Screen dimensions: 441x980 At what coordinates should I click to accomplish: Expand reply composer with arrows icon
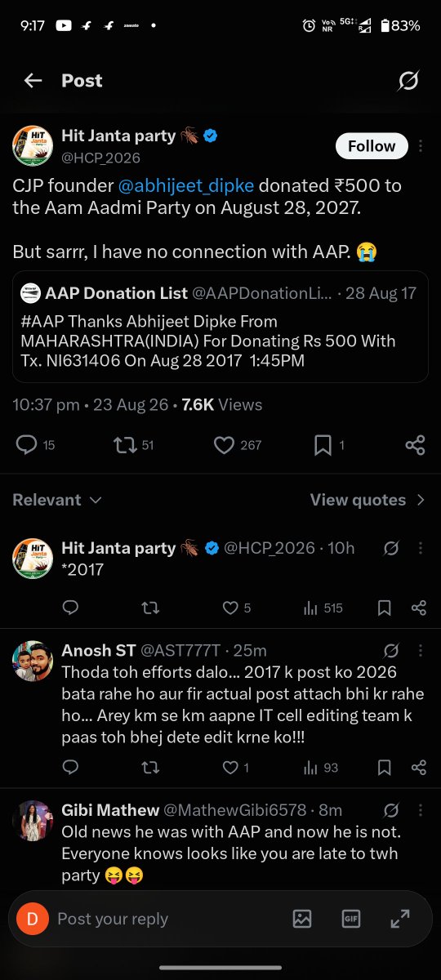(399, 918)
